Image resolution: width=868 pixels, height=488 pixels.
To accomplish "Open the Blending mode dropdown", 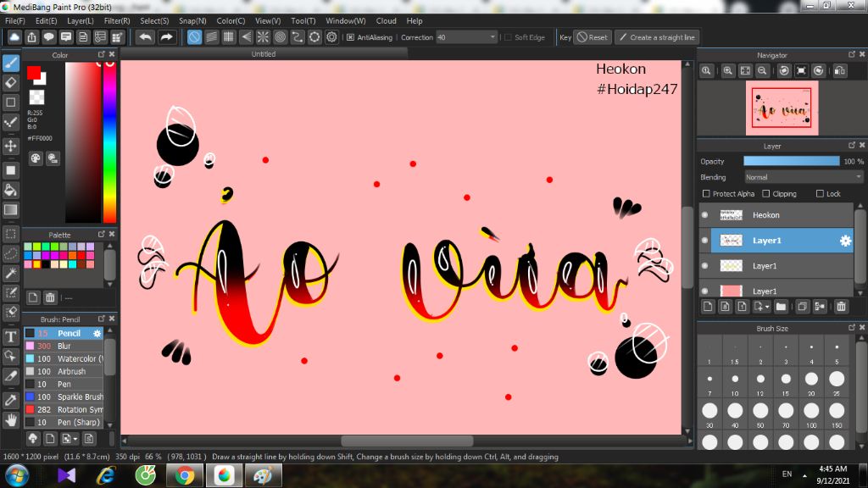I will click(804, 177).
